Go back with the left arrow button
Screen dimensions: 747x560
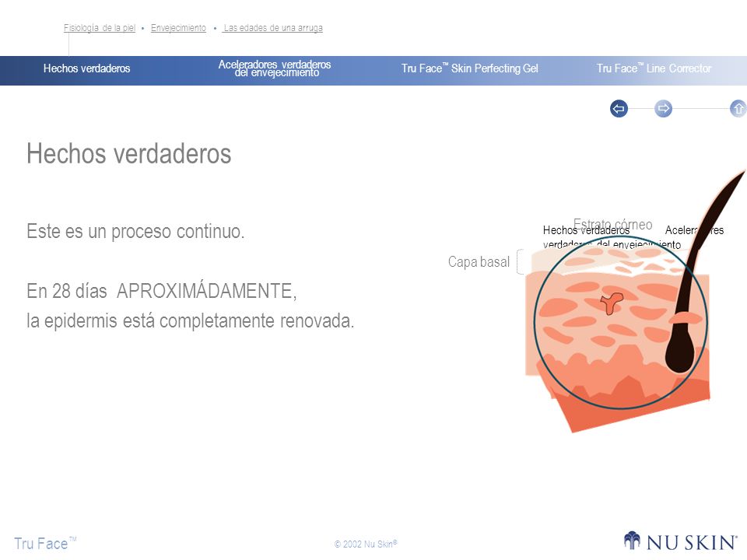click(619, 109)
